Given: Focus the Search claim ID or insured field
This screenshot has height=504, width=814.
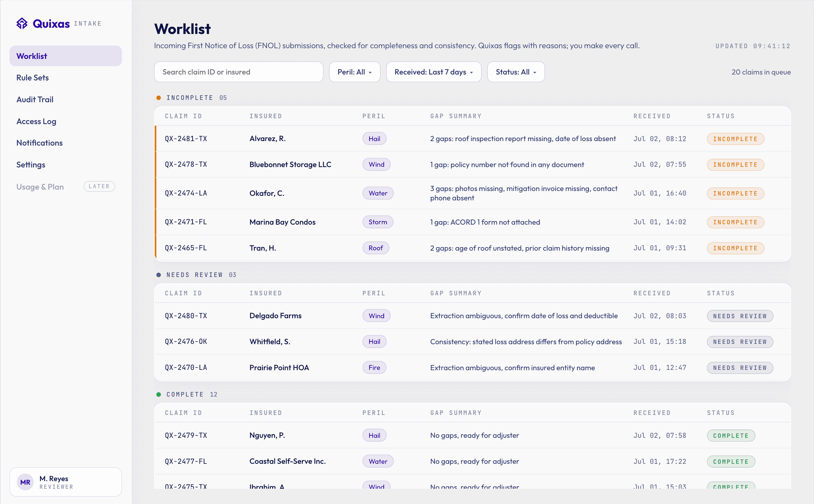Looking at the screenshot, I should 239,72.
